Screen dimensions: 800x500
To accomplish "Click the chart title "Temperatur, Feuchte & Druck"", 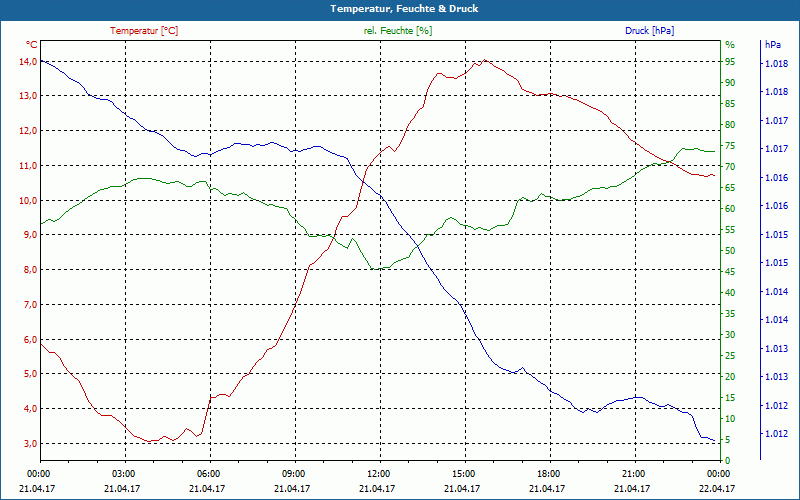I will coord(404,9).
